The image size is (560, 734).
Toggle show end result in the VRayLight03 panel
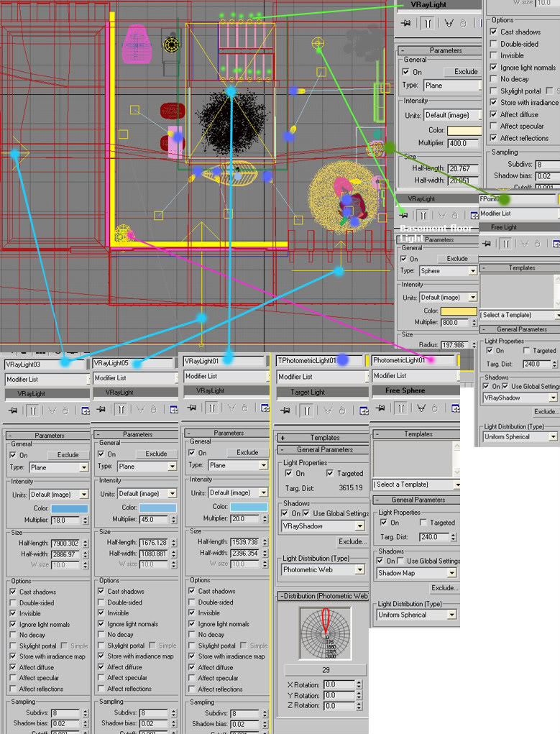click(33, 410)
